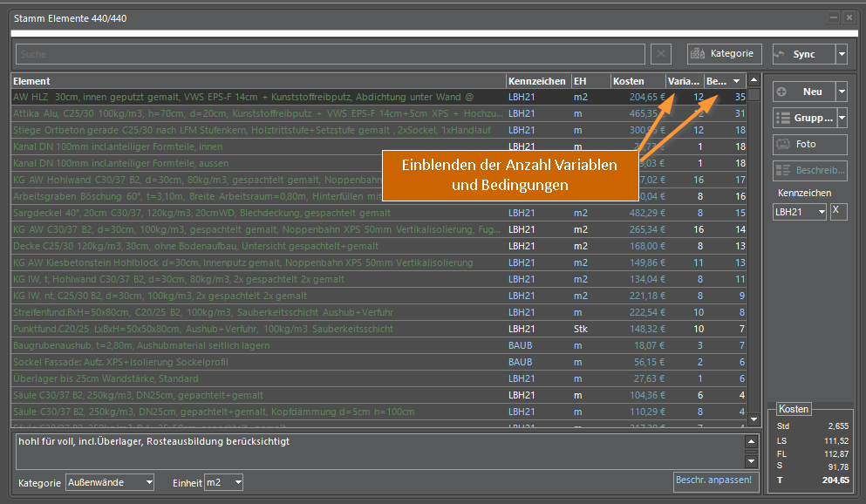
Task: Select Sockel Fassade row
Action: (x=378, y=362)
